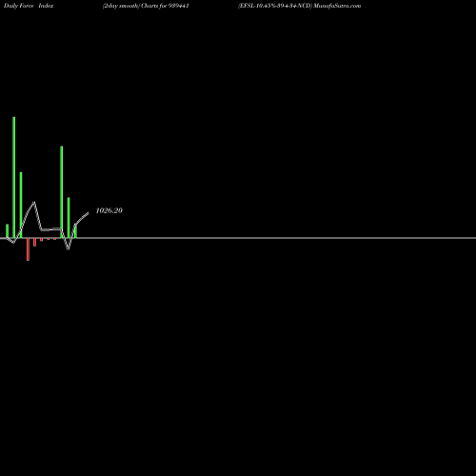
Task: Click the 'Daily Force Index' title text
Action: (29, 6)
